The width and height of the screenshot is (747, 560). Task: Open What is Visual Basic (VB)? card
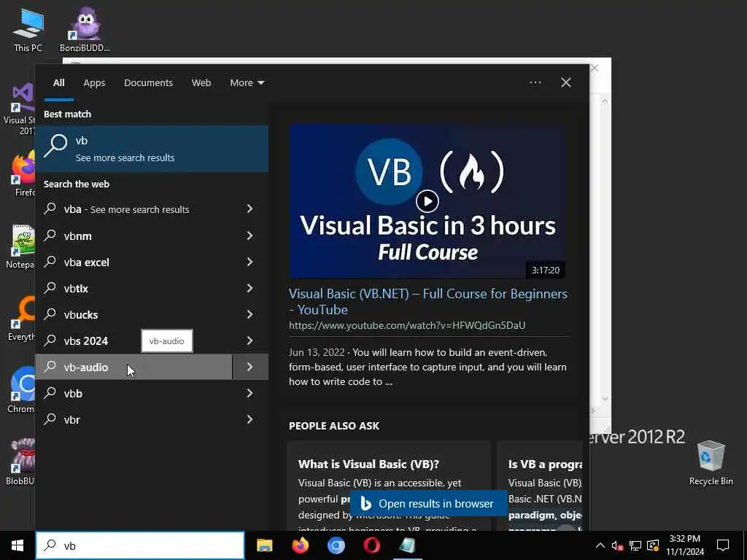389,486
